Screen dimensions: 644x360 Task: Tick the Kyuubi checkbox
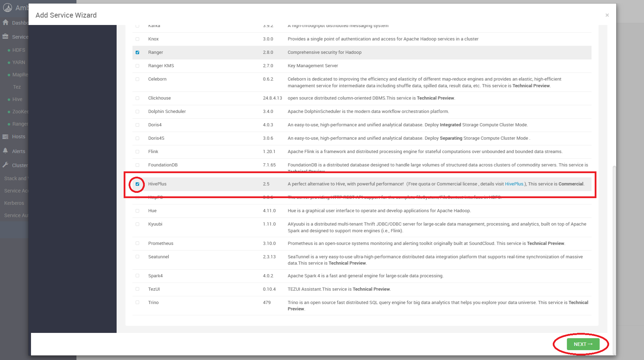(137, 224)
